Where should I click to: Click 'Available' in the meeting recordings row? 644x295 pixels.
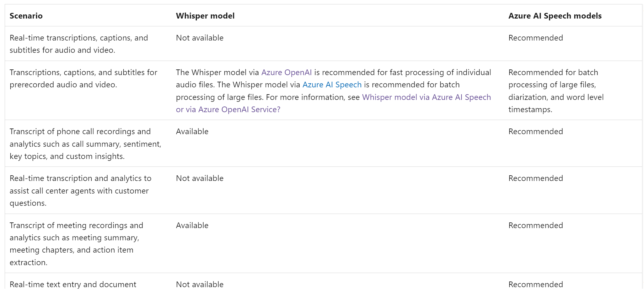pos(192,226)
